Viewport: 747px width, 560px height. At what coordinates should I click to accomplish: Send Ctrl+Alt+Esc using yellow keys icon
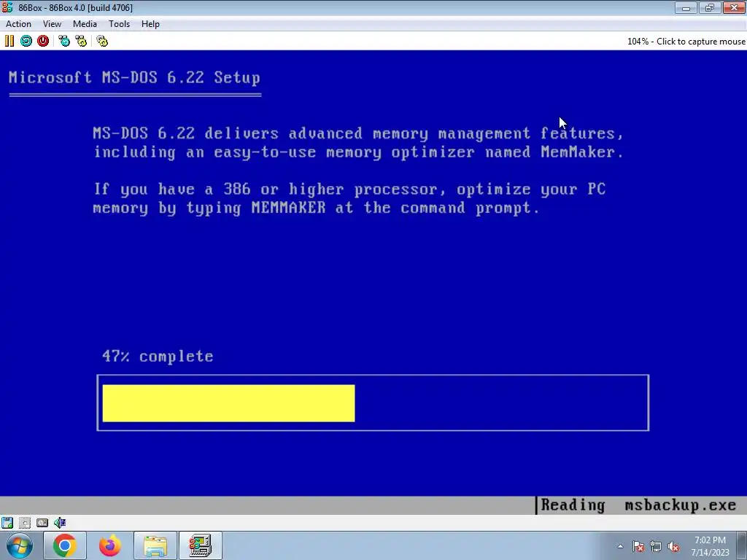click(81, 41)
